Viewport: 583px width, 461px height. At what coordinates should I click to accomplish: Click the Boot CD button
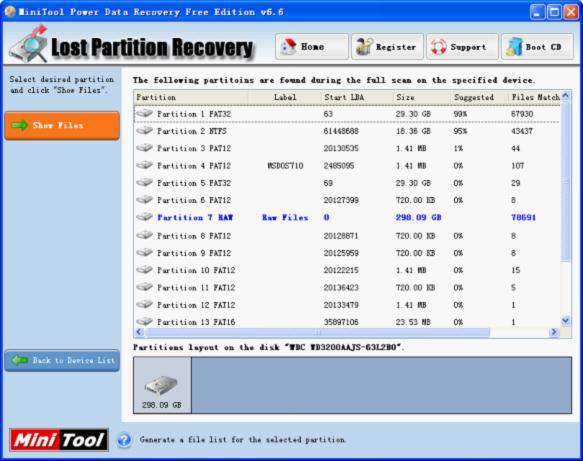tap(537, 46)
